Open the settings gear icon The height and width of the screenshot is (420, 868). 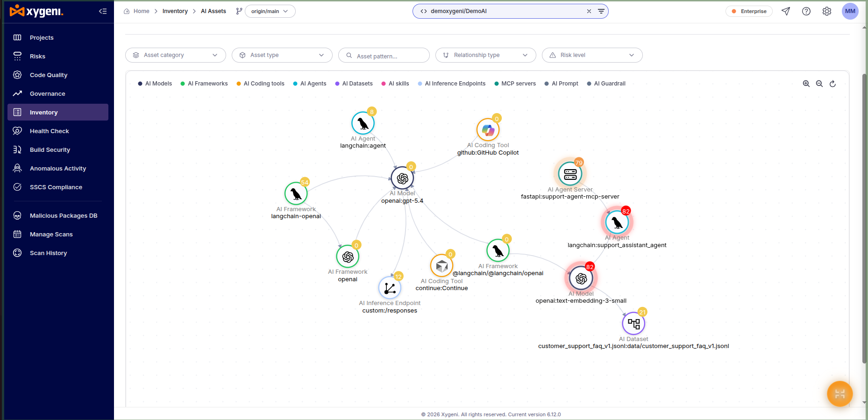(827, 11)
